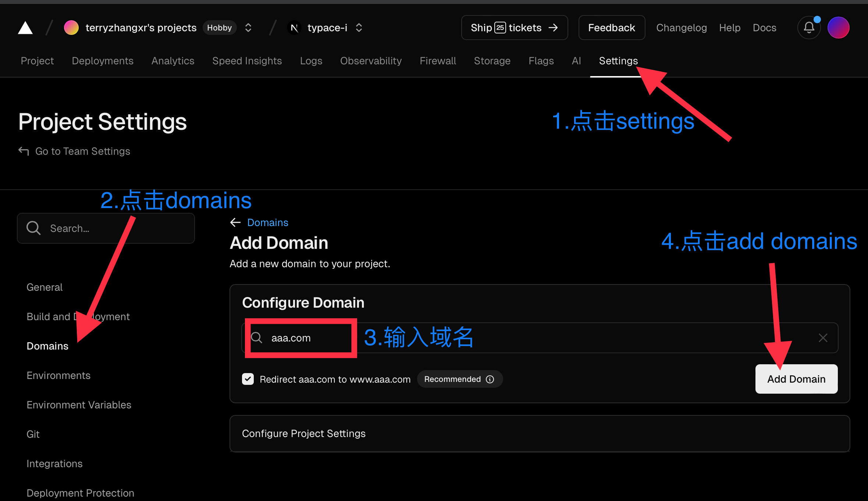Click the Recommended badge
868x501 pixels.
click(x=460, y=379)
